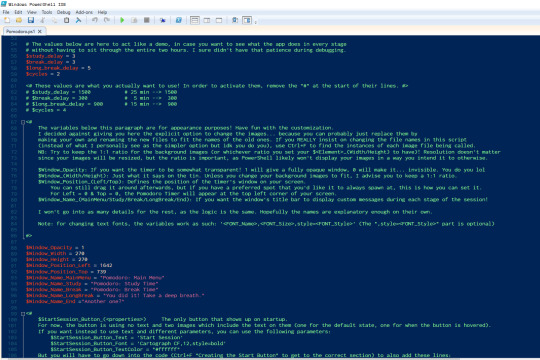Click the Stop Operation square icon

(146, 20)
